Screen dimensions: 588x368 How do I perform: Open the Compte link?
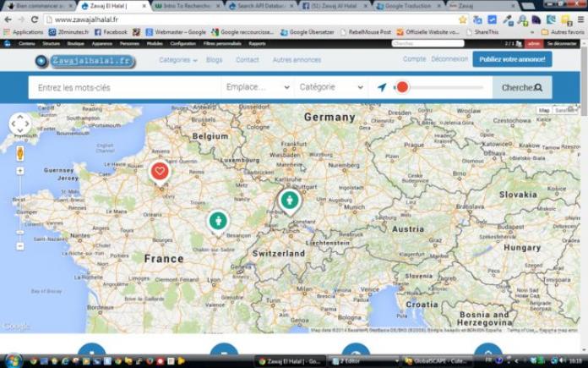point(414,59)
